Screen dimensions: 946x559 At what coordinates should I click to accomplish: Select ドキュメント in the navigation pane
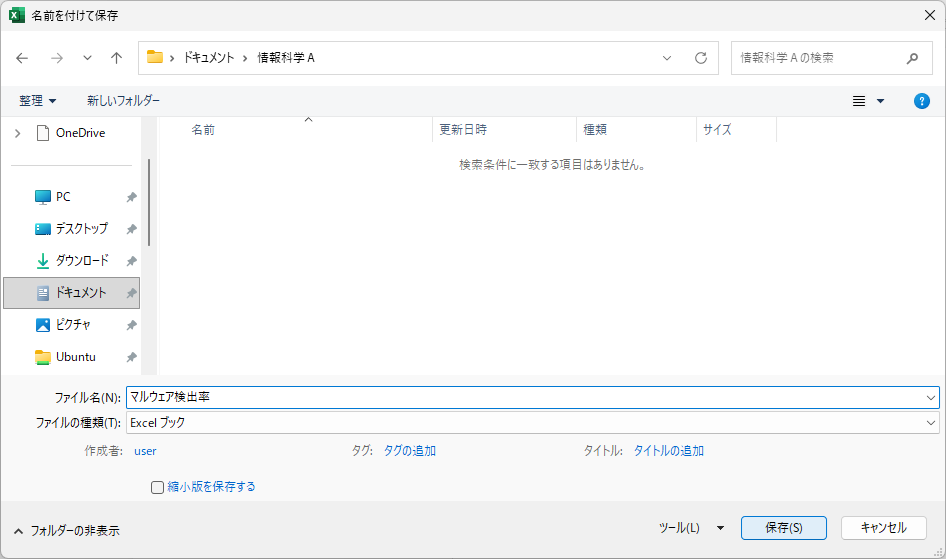[x=72, y=293]
